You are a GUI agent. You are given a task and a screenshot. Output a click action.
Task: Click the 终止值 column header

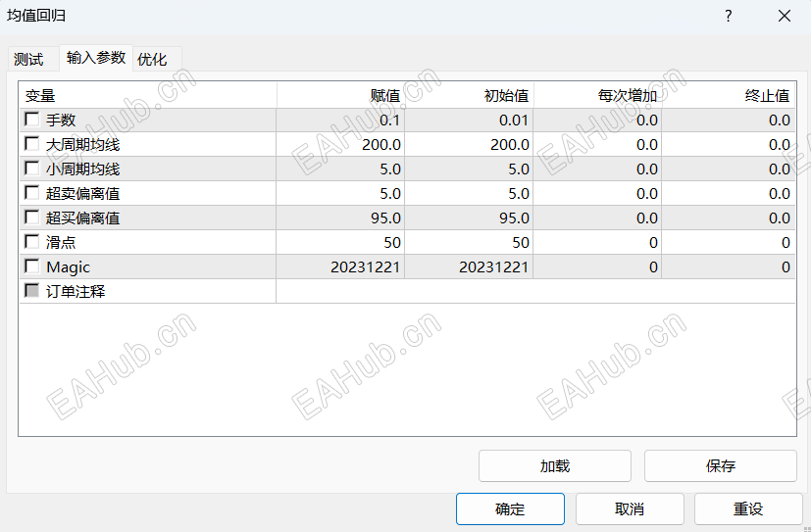[729, 96]
